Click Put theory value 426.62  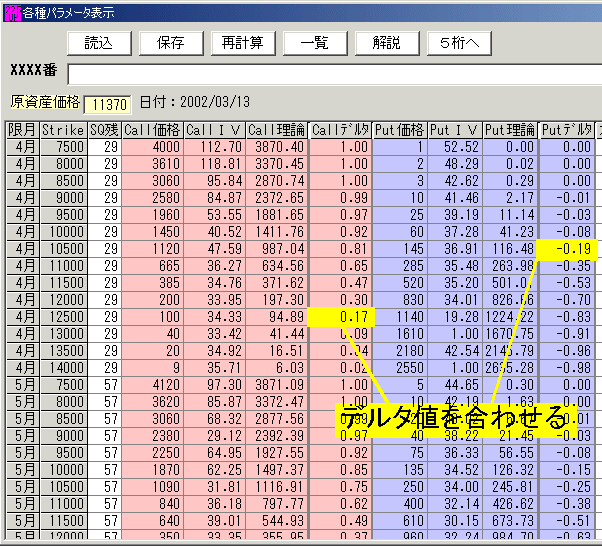[510, 504]
